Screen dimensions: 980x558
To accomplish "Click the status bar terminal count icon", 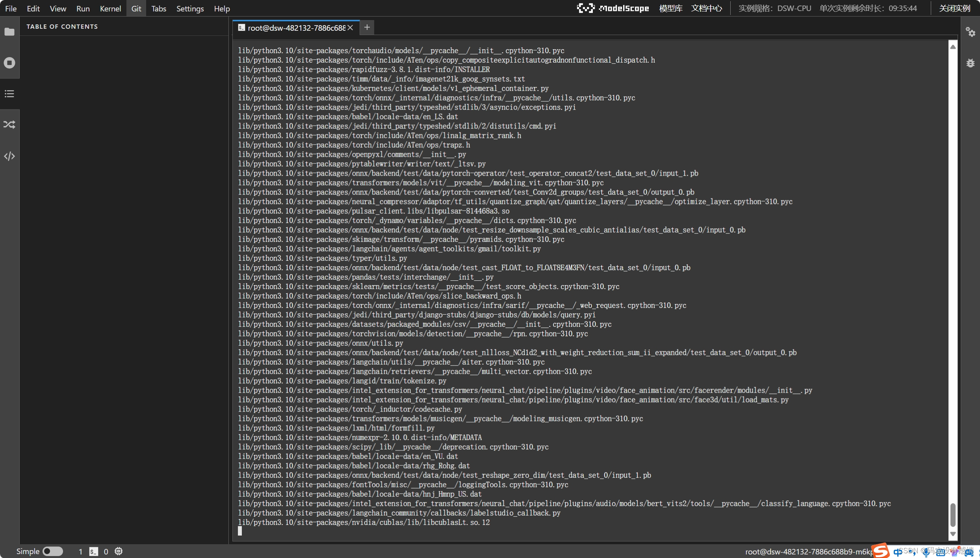I will (93, 552).
